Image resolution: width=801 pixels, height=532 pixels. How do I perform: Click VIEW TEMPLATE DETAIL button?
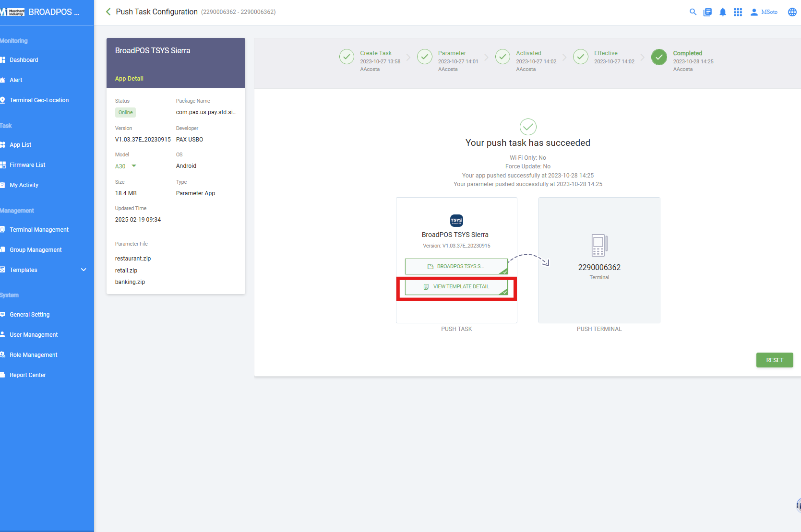[x=456, y=286]
